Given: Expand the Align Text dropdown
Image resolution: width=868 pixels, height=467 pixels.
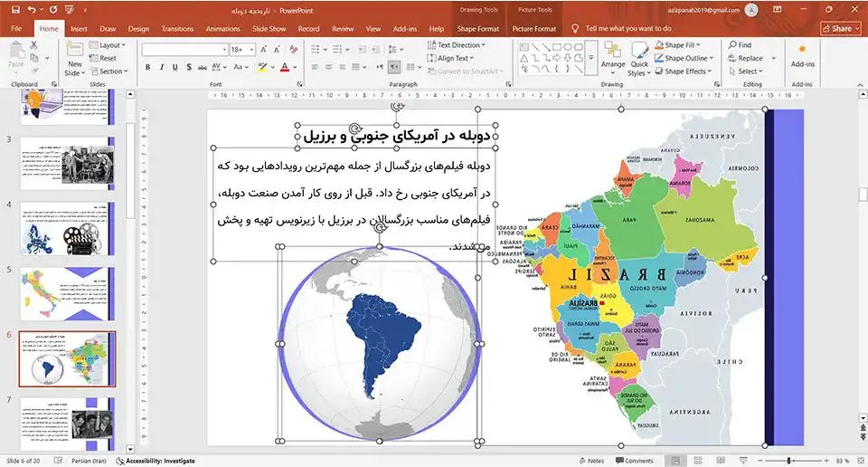Looking at the screenshot, I should pyautogui.click(x=450, y=58).
